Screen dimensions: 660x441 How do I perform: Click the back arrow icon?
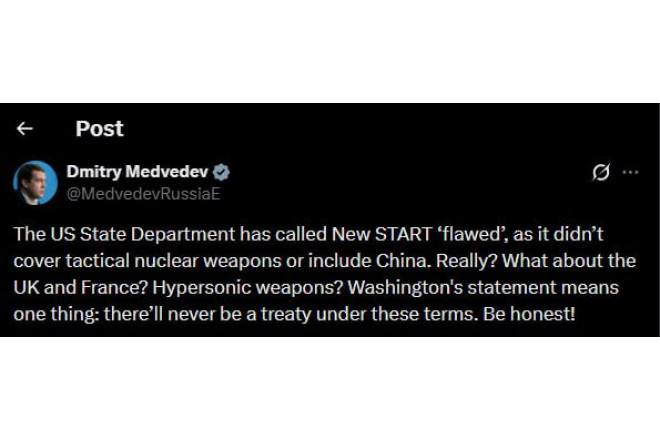pyautogui.click(x=25, y=129)
